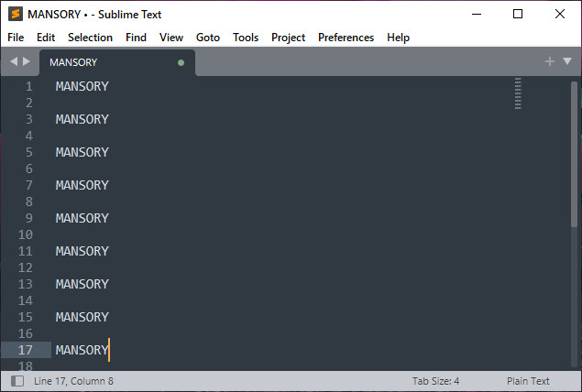The width and height of the screenshot is (582, 392).
Task: Click the Line 17, Column 8 status text
Action: coord(73,381)
